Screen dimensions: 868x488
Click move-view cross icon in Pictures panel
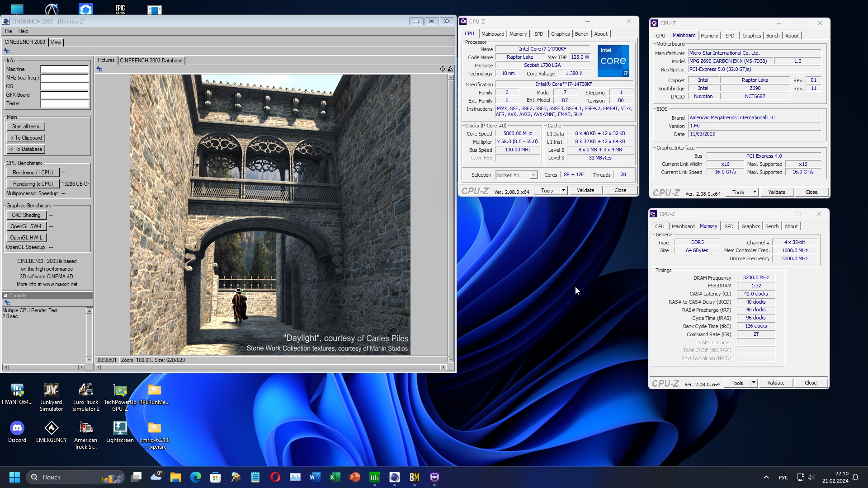(443, 69)
